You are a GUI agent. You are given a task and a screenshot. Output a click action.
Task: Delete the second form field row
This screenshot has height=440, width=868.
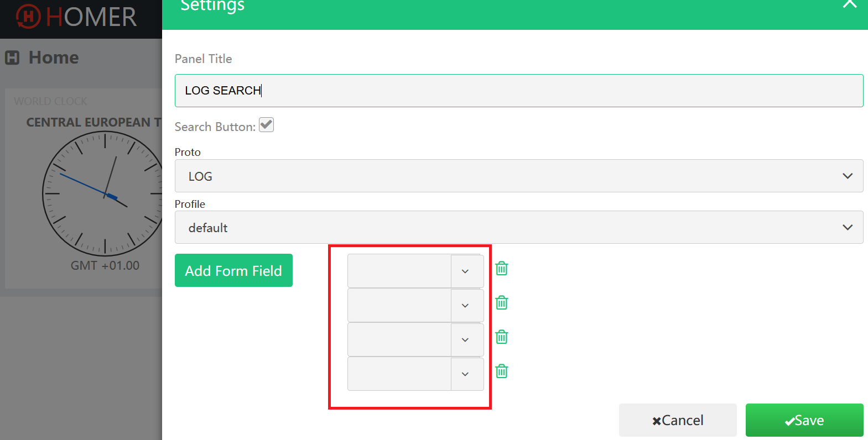click(501, 302)
